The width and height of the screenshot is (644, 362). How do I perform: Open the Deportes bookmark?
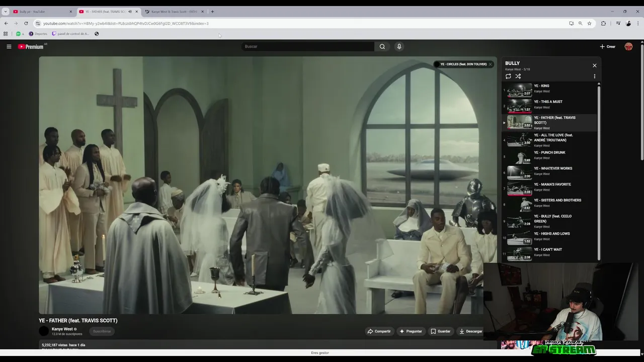tap(38, 34)
